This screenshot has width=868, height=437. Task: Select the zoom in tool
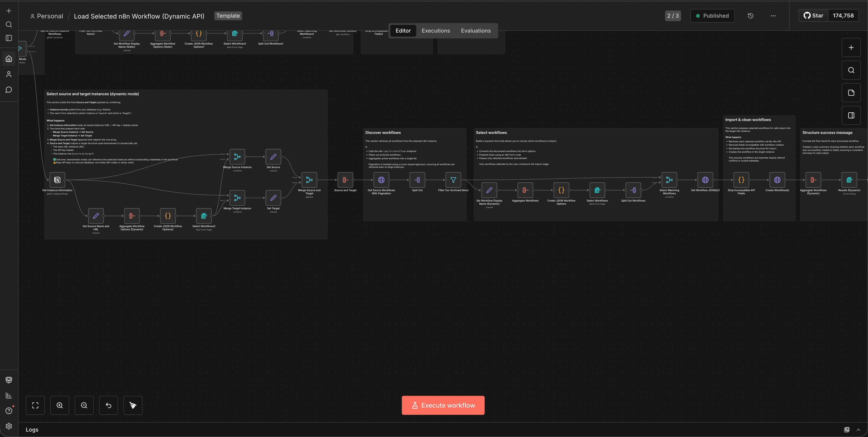coord(60,405)
